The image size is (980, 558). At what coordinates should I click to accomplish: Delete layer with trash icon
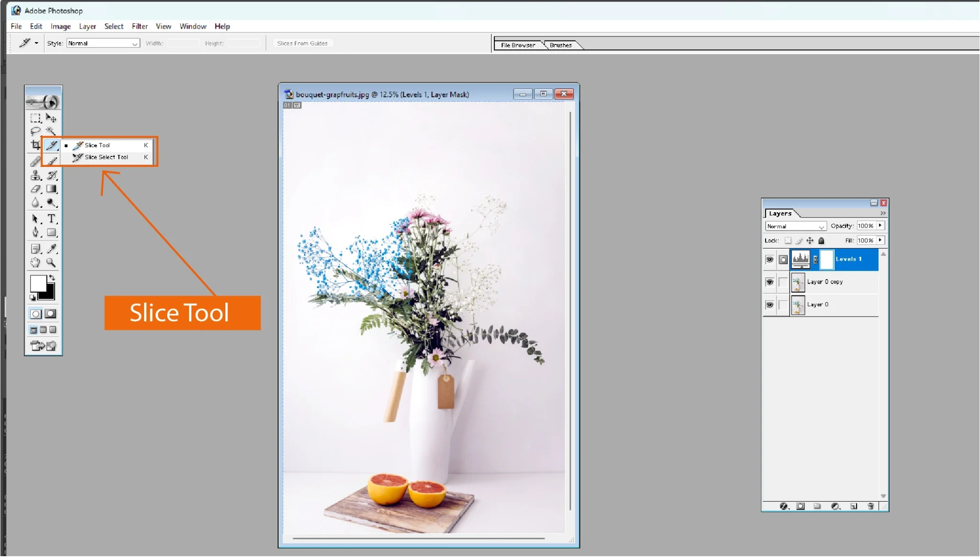coord(871,506)
